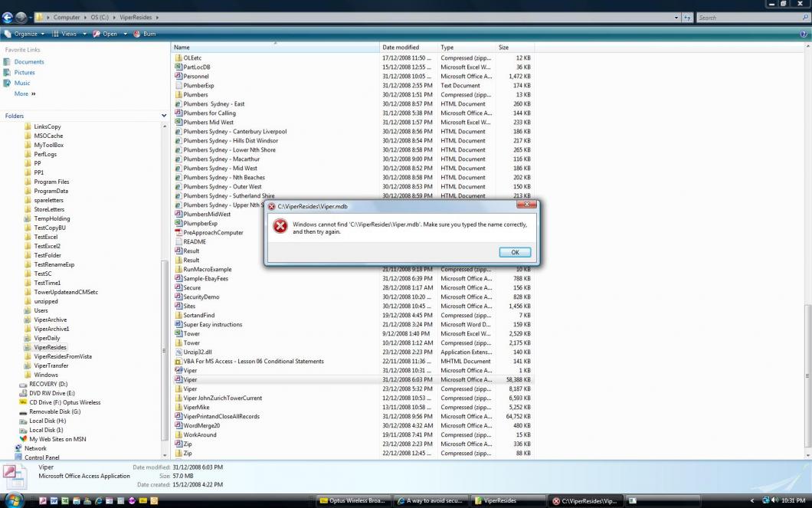The image size is (812, 508).
Task: Select TowerUpdateandCMSetc in the folder tree
Action: [x=66, y=292]
